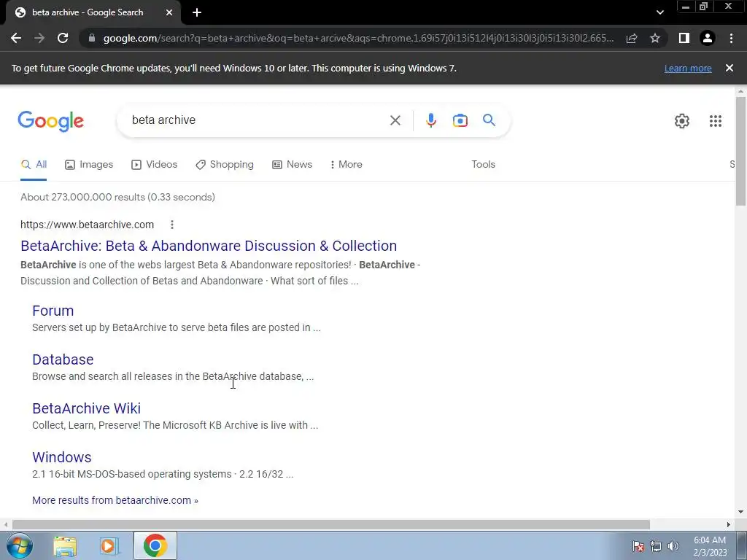
Task: Launch Windows Media Player from the taskbar
Action: pyautogui.click(x=109, y=546)
